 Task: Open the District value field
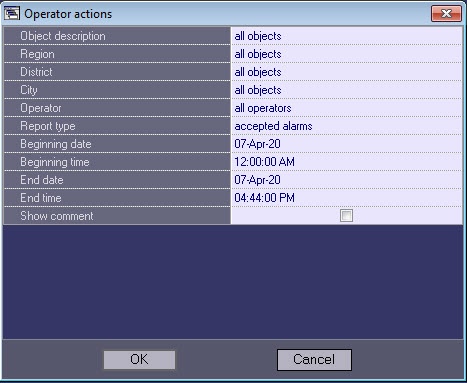coord(346,72)
